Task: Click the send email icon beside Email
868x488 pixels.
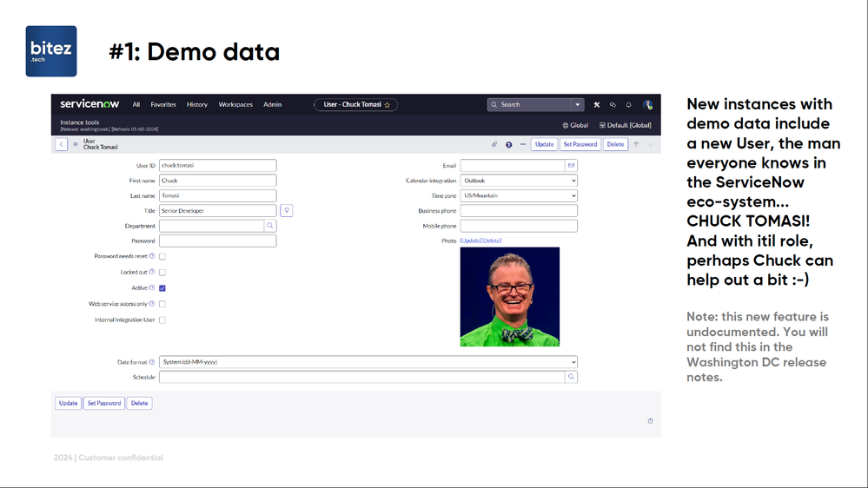Action: [572, 166]
